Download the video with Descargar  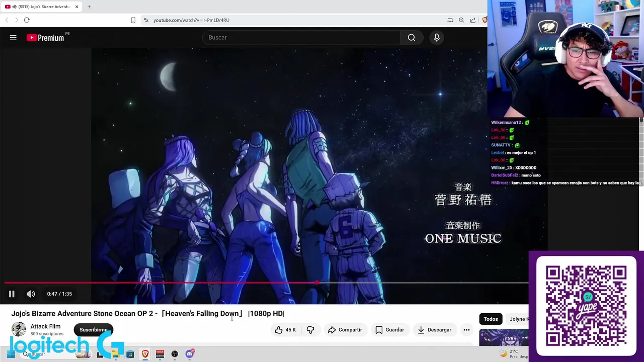coord(434,330)
